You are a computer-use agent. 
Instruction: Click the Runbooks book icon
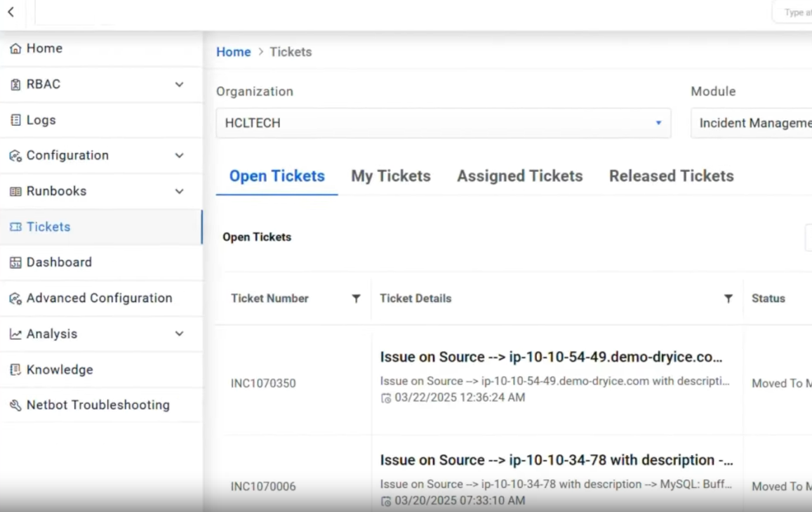click(15, 191)
